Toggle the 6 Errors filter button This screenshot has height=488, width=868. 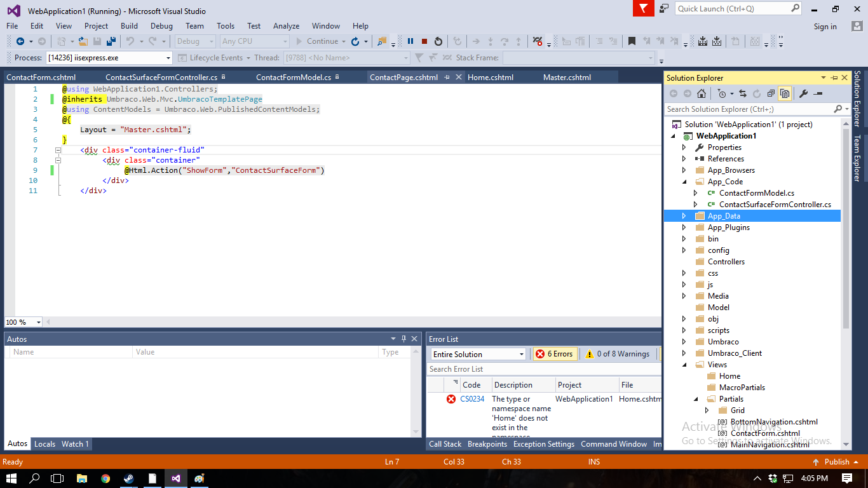coord(554,354)
